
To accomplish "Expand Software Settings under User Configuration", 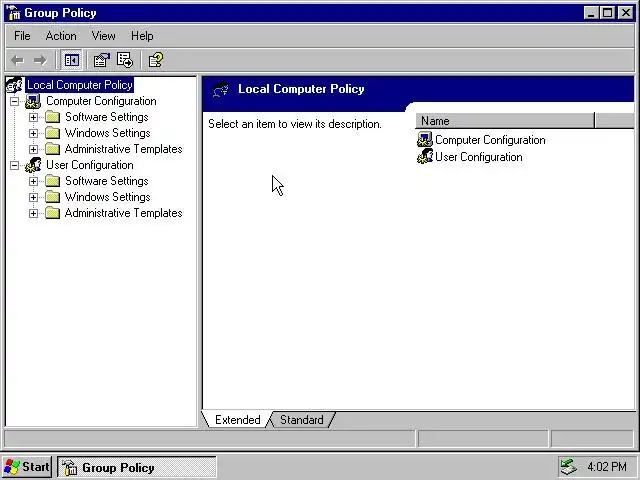I will (x=33, y=182).
